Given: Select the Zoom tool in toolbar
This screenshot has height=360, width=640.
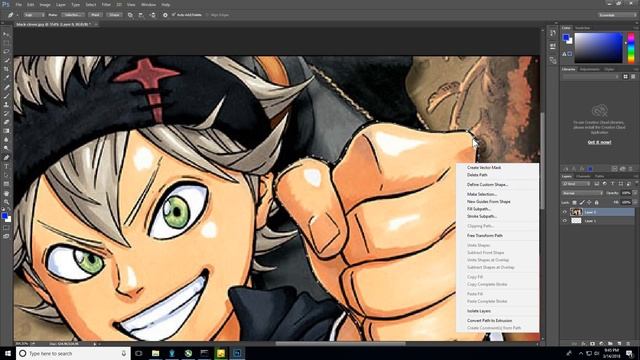Looking at the screenshot, I should [6, 202].
